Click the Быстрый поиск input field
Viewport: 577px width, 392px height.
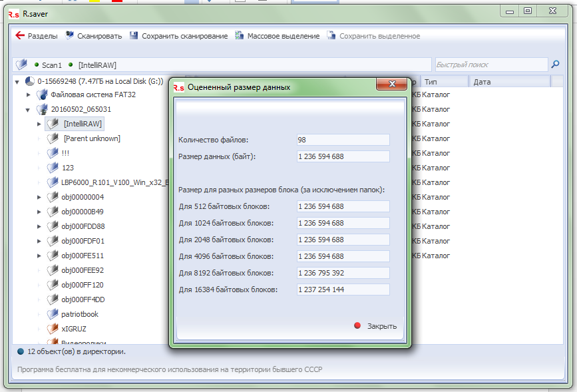(489, 65)
